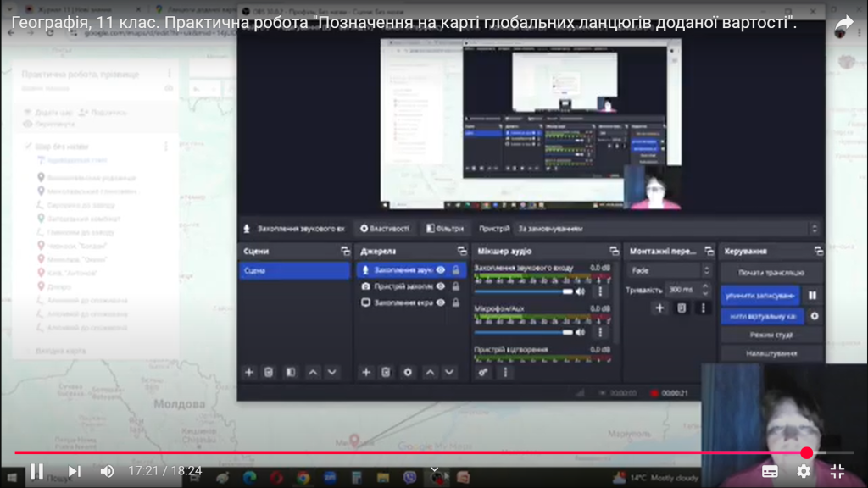Move scene up in Сцени panel

[313, 373]
